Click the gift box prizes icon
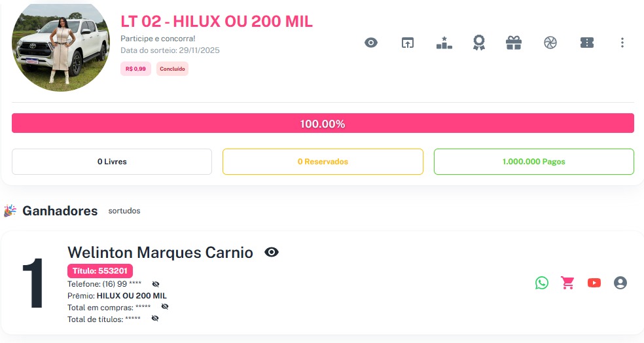Viewport: 644px width, 343px height. click(x=514, y=43)
